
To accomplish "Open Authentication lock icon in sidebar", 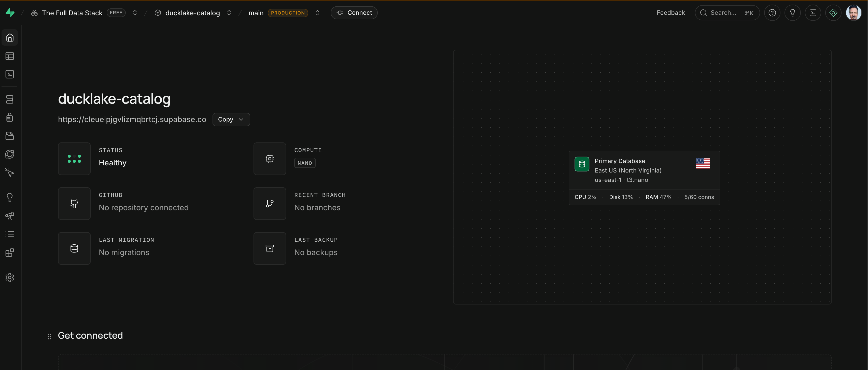I will coord(10,117).
